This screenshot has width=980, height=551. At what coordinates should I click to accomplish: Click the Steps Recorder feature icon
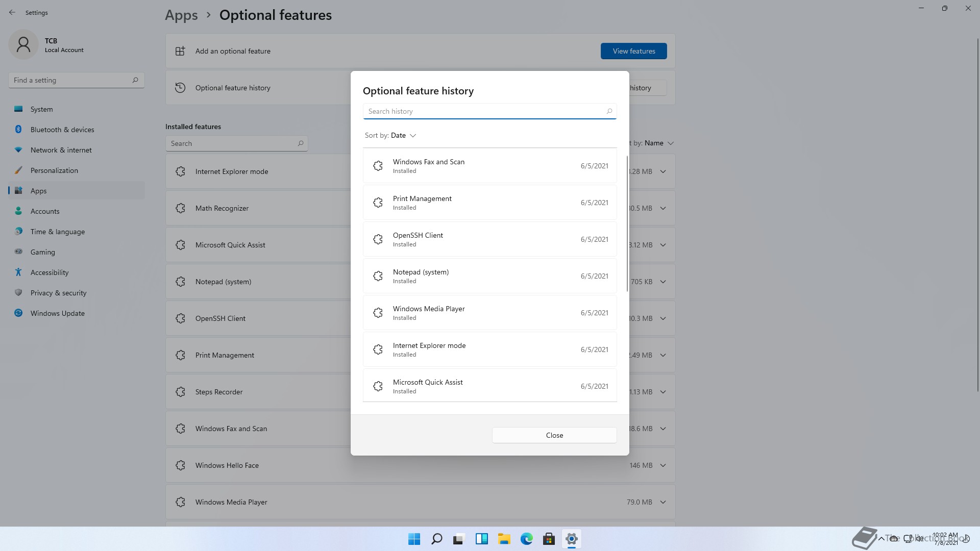click(180, 392)
